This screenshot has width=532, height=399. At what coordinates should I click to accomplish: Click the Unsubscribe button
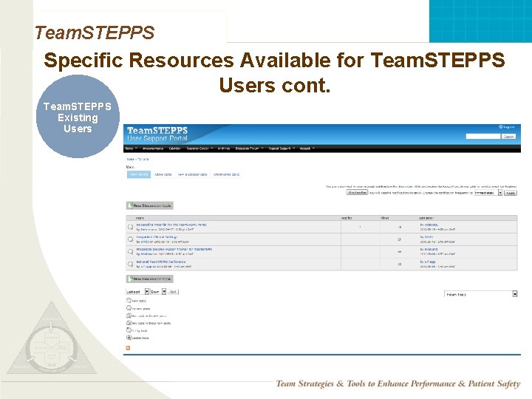coord(357,192)
